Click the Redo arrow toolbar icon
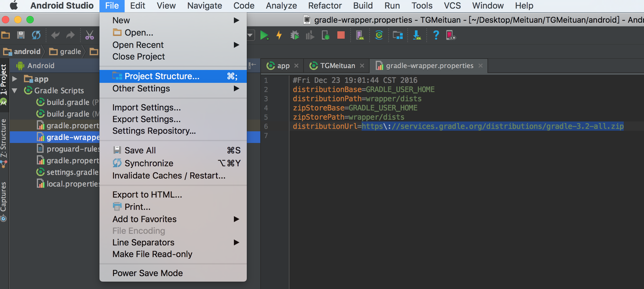 (x=71, y=35)
